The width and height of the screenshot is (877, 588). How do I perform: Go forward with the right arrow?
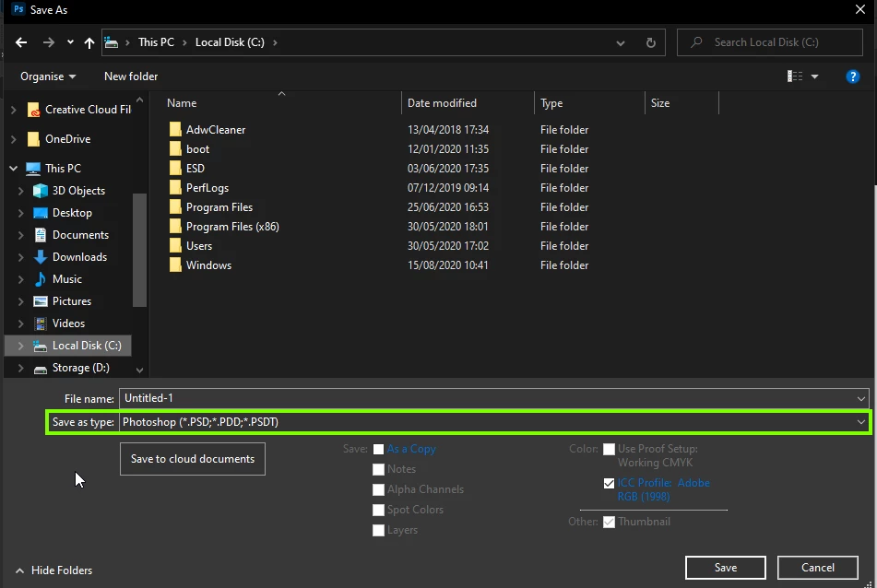coord(49,42)
